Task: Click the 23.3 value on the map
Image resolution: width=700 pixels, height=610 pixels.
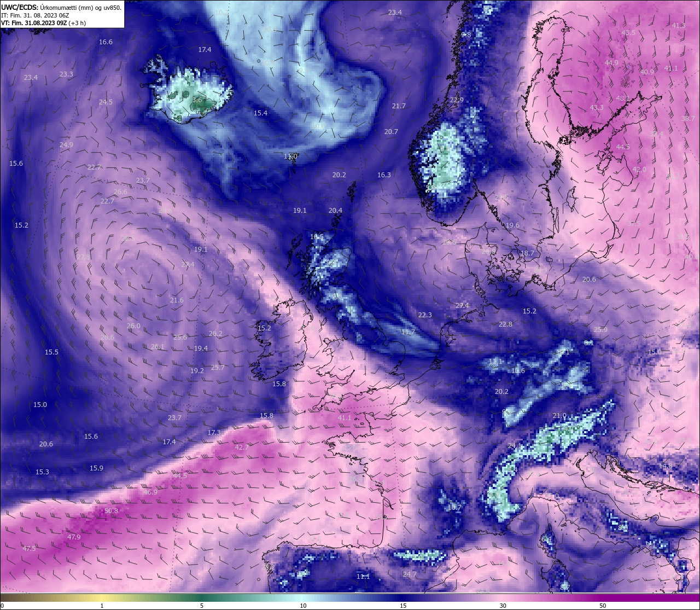Action: (66, 74)
